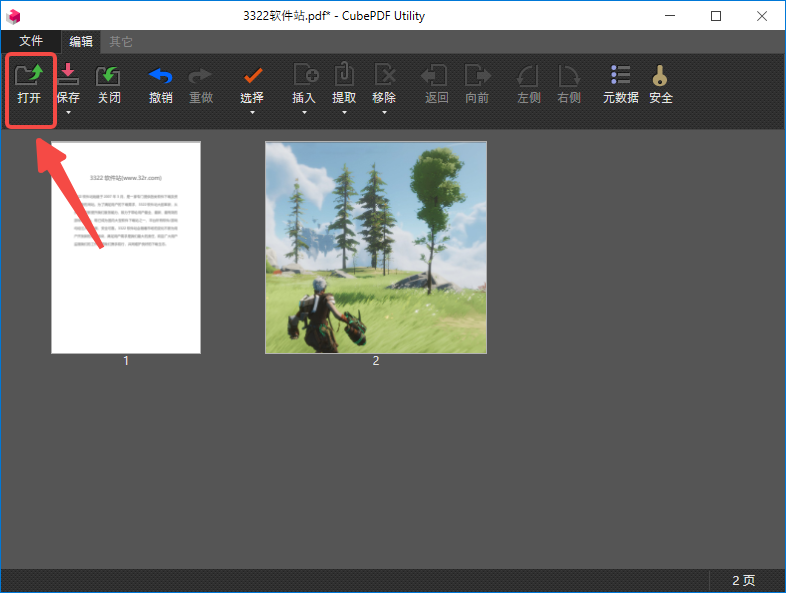Rotate right with 右侧 icon
The width and height of the screenshot is (786, 593).
(x=569, y=75)
